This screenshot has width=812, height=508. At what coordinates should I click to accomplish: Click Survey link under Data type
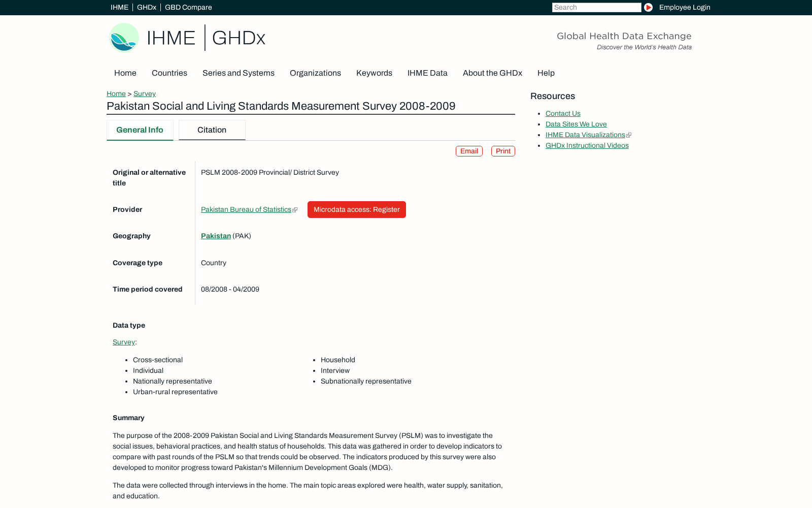(124, 342)
